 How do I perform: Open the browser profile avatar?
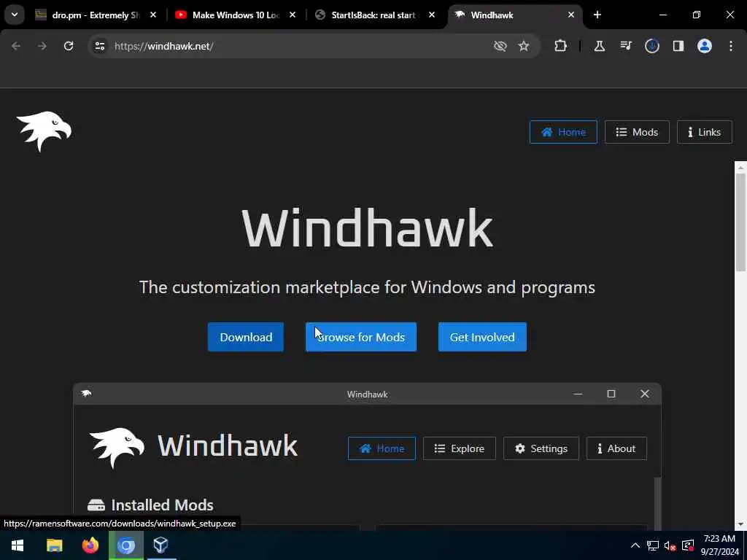[x=705, y=46]
